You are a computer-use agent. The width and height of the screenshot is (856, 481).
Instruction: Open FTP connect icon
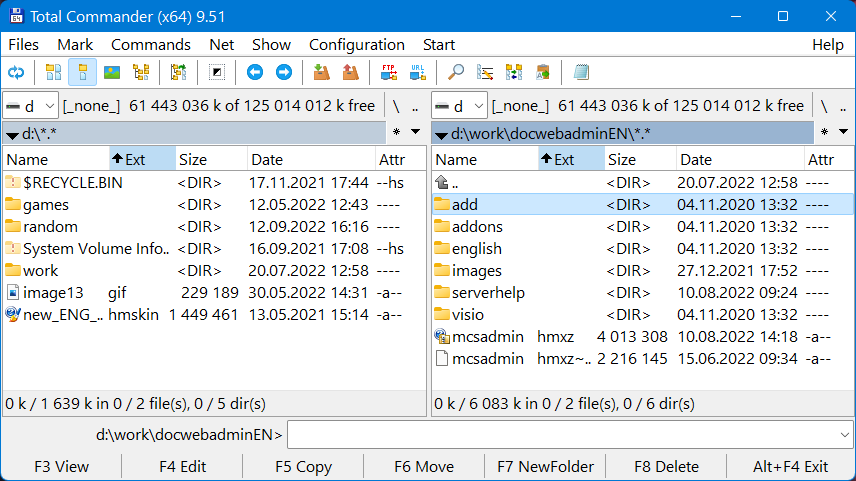389,72
